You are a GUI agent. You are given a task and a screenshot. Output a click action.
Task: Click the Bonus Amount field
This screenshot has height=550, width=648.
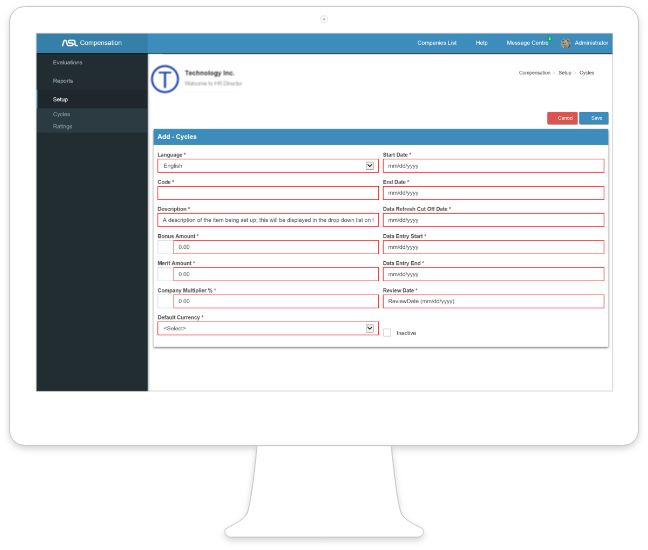[268, 247]
